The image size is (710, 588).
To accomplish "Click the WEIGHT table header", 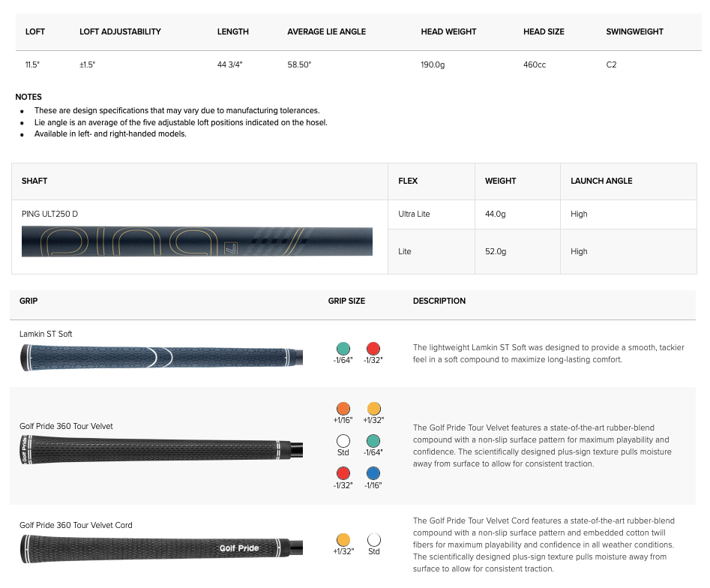I will click(x=500, y=181).
